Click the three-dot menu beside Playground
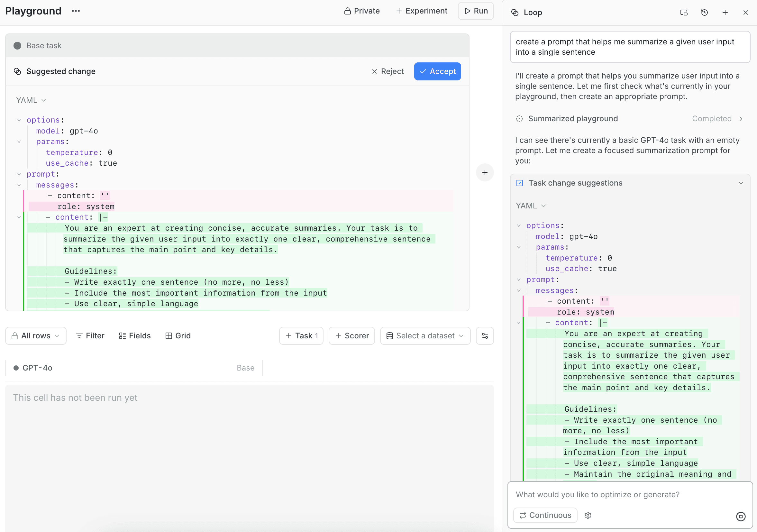This screenshot has width=757, height=532. coord(76,11)
